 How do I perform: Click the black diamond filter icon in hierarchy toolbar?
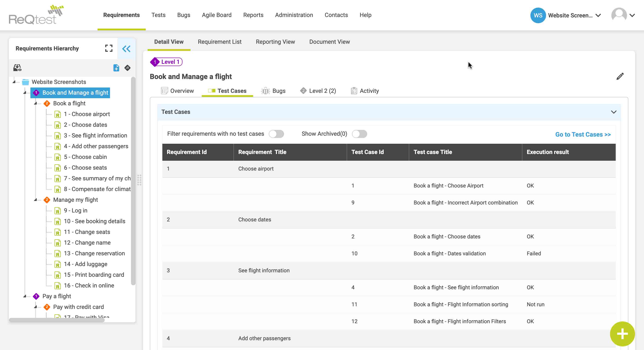(x=127, y=68)
